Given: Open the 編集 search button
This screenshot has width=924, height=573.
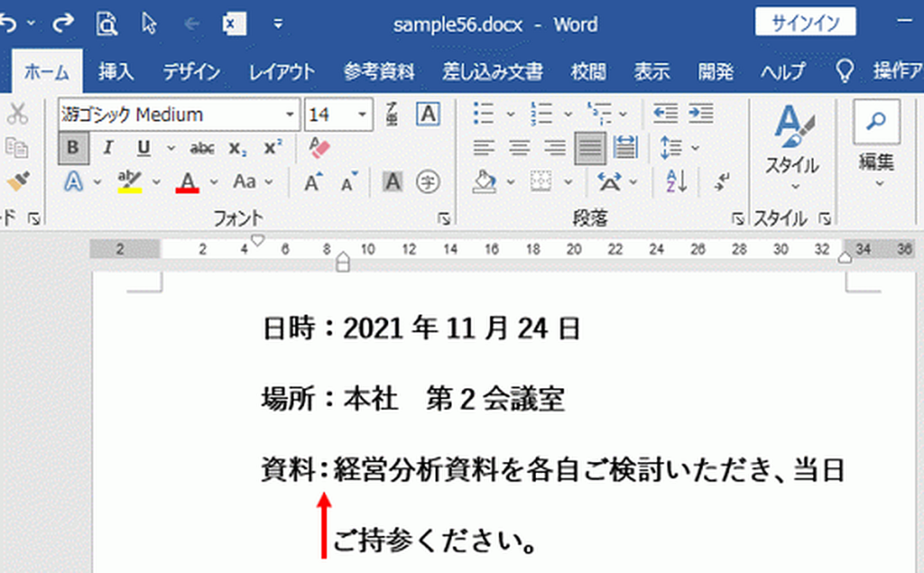Looking at the screenshot, I should (x=877, y=145).
